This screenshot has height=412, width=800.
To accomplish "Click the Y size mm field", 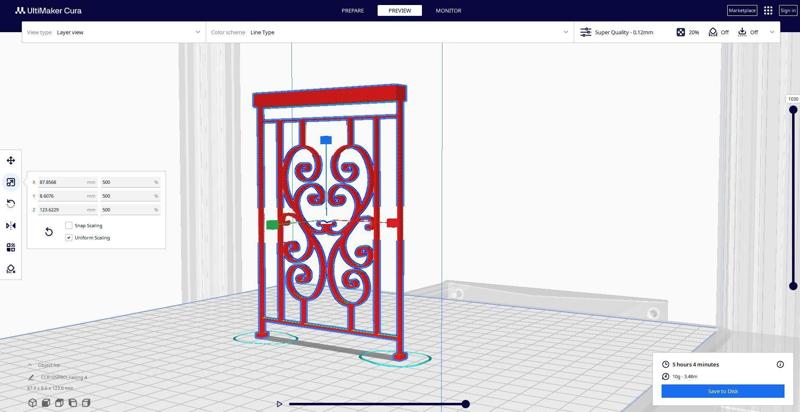I will 67,196.
